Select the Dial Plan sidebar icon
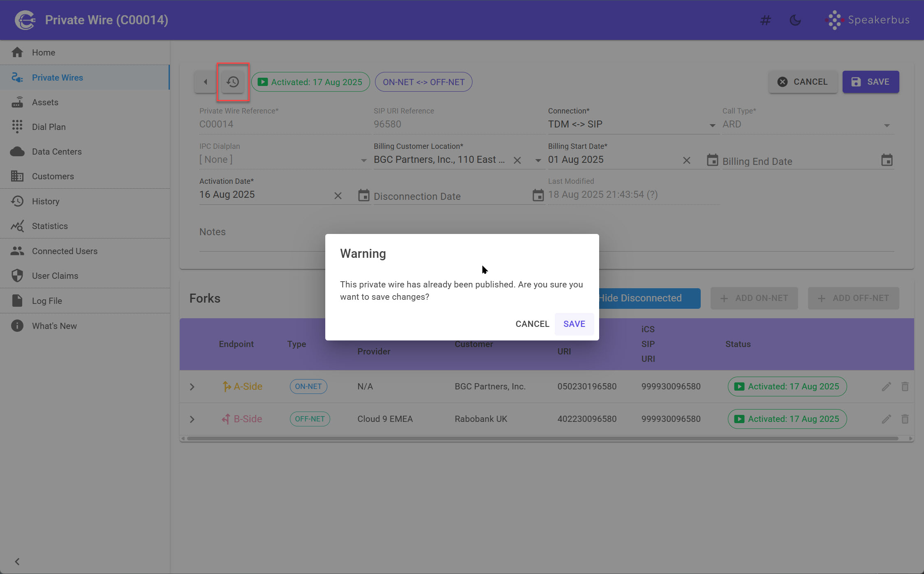 17,127
